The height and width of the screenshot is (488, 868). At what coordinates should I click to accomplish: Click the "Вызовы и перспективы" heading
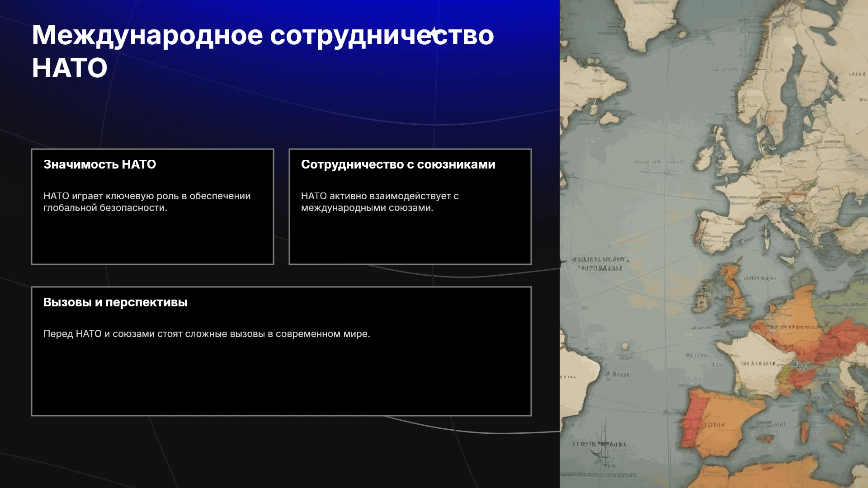pyautogui.click(x=115, y=302)
